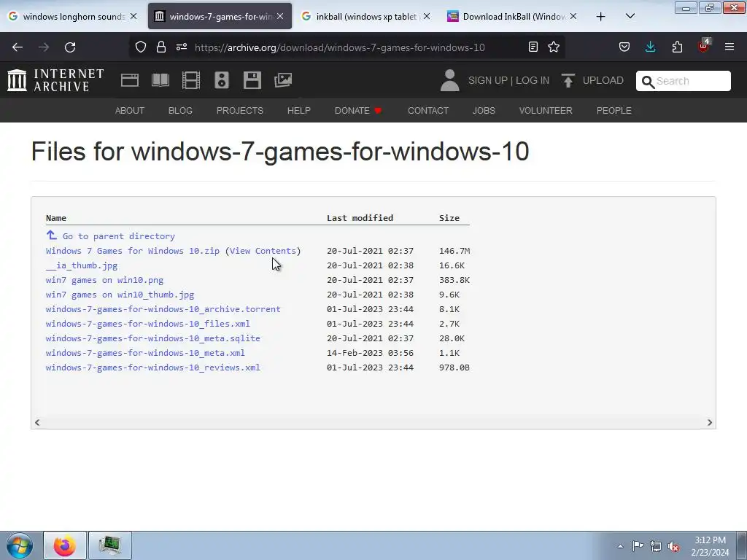This screenshot has width=747, height=560.
Task: Bookmark this page with the star
Action: (x=554, y=47)
